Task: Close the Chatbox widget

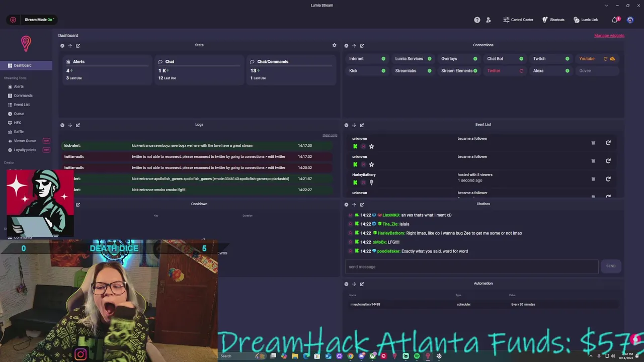Action: (346, 205)
